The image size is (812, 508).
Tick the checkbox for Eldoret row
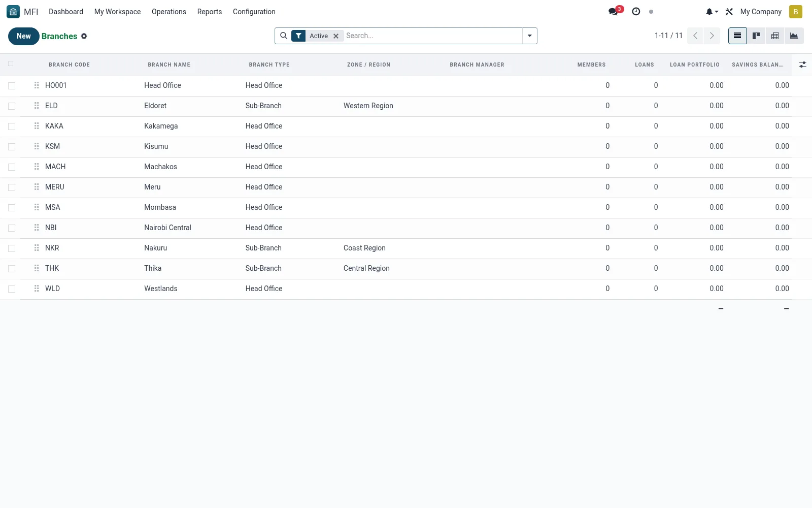pos(12,106)
